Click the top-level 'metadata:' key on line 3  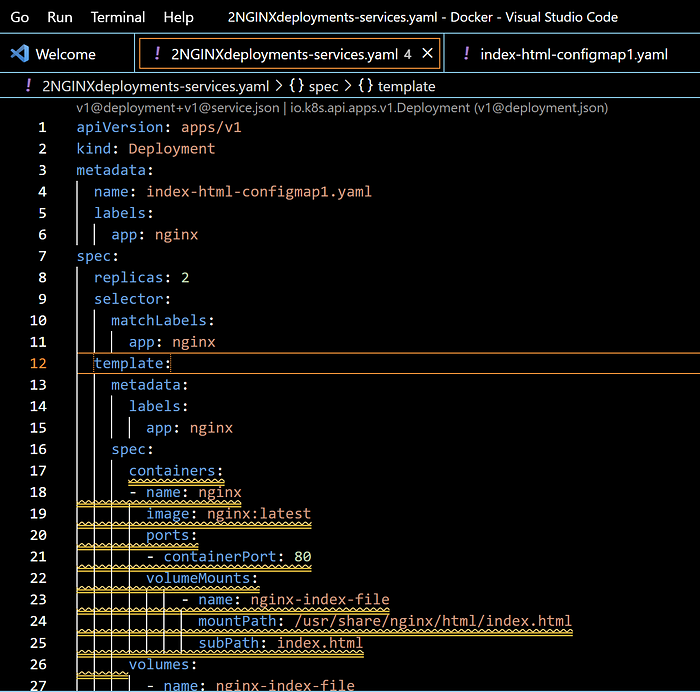coord(115,170)
